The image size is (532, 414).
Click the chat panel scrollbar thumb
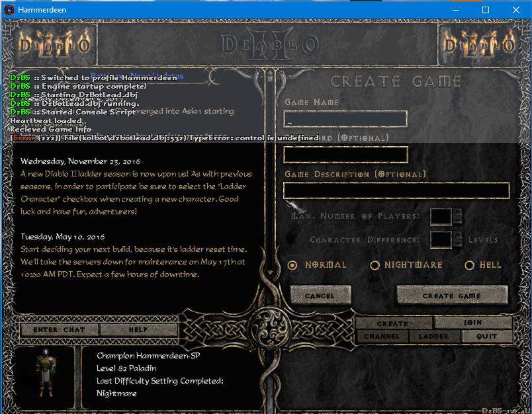[x=270, y=79]
